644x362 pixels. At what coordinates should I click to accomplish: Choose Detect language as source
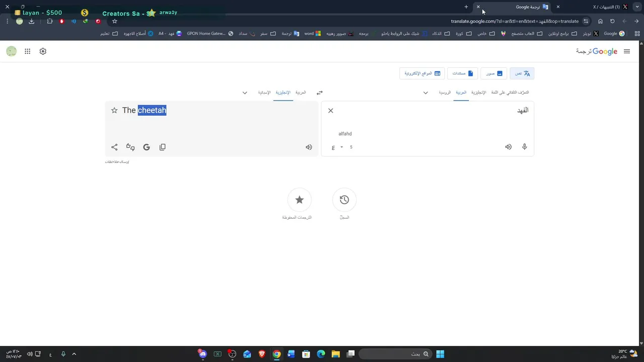click(x=510, y=93)
